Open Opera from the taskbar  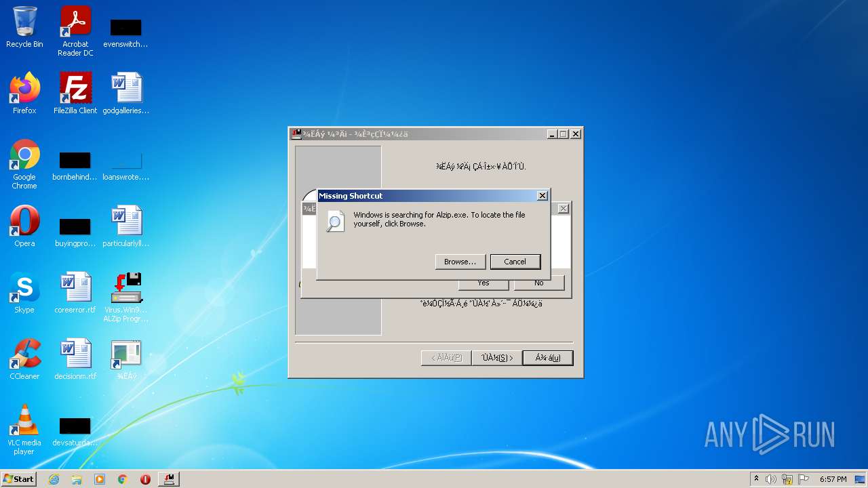pyautogui.click(x=145, y=479)
